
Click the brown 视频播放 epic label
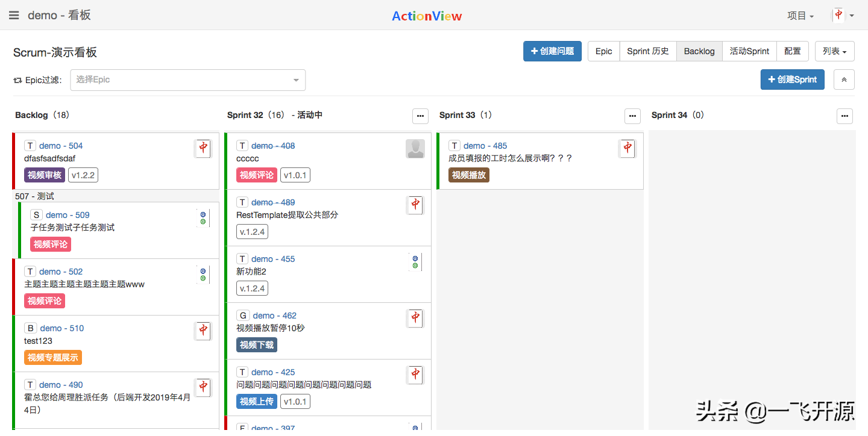coord(469,175)
